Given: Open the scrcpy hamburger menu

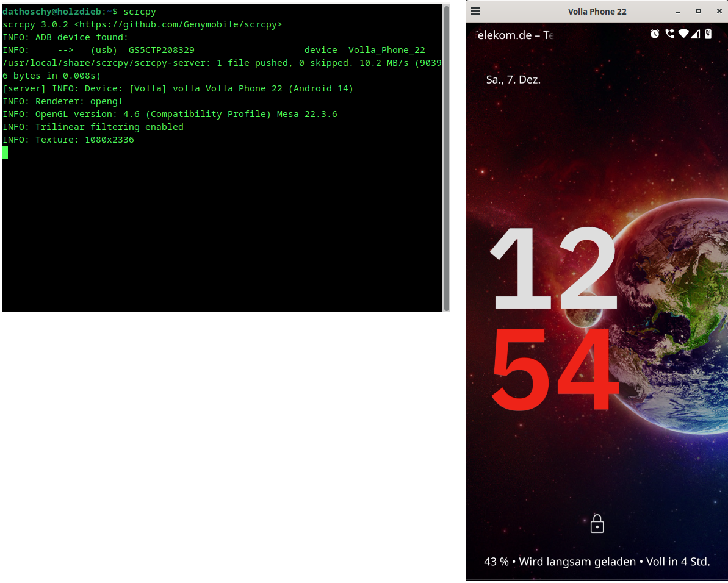Looking at the screenshot, I should (x=475, y=11).
